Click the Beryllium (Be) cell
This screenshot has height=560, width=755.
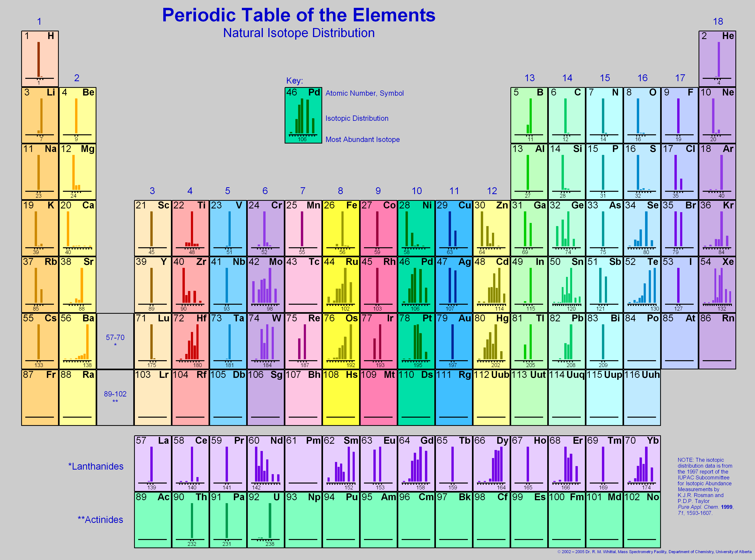point(78,115)
